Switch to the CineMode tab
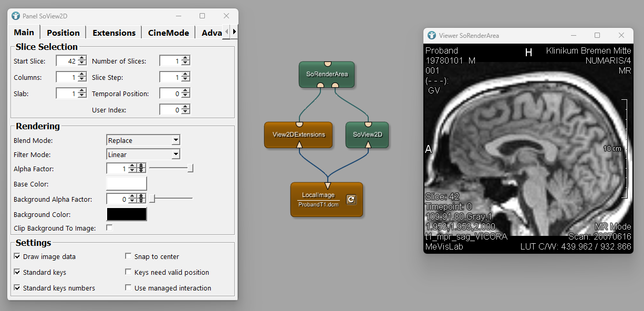The image size is (644, 311). tap(168, 33)
